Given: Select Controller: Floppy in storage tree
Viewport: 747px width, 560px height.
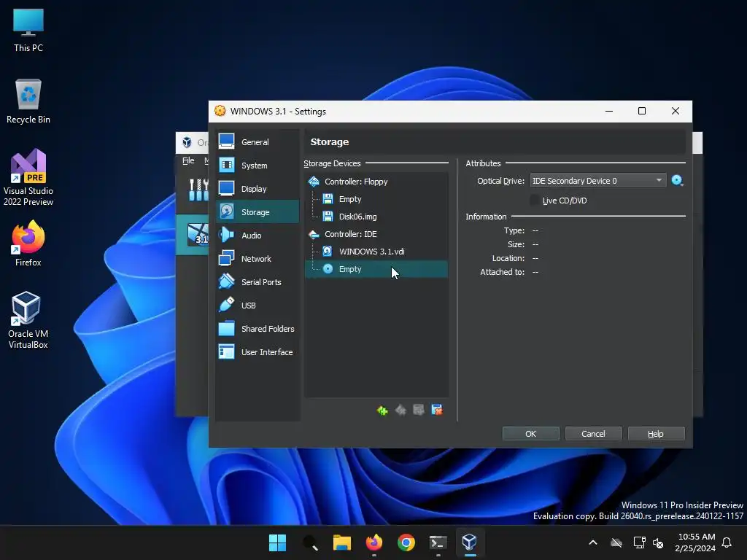Looking at the screenshot, I should pyautogui.click(x=376, y=182).
